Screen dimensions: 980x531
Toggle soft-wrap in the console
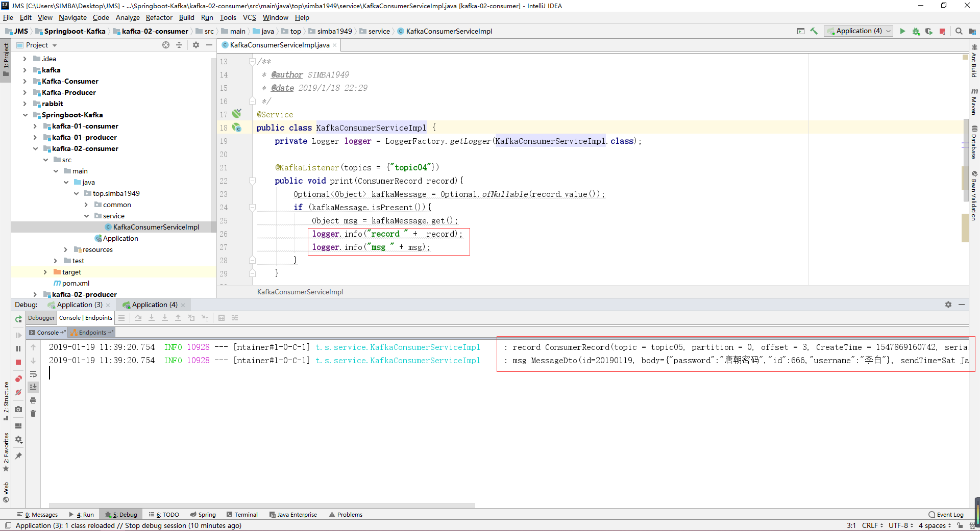(x=33, y=374)
